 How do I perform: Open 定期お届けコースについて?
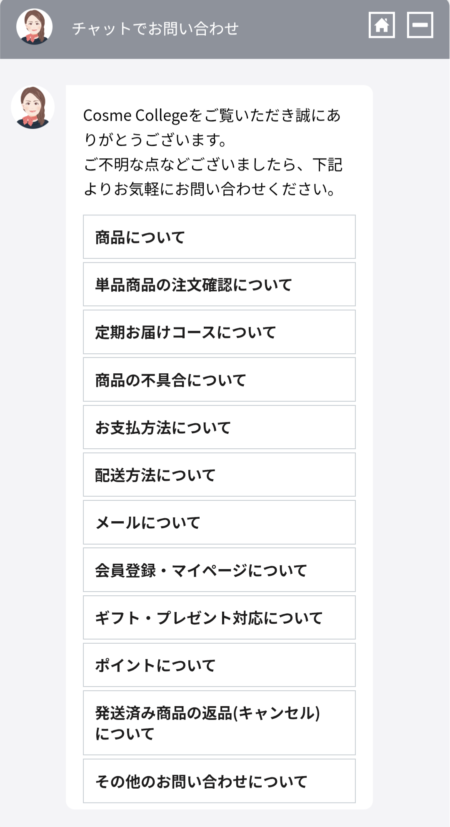219,332
